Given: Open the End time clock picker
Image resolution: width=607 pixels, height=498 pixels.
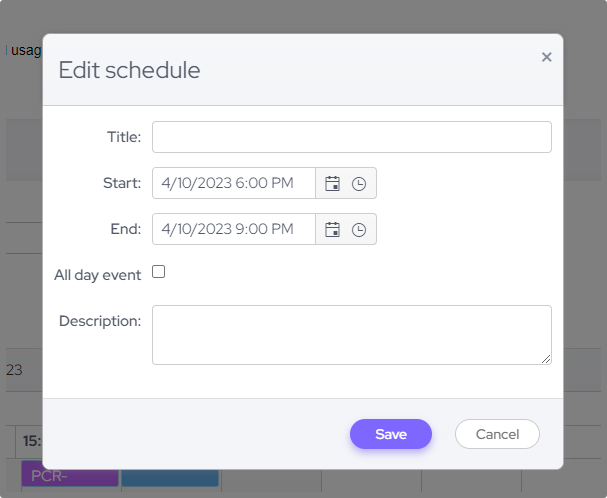Looking at the screenshot, I should click(x=359, y=230).
